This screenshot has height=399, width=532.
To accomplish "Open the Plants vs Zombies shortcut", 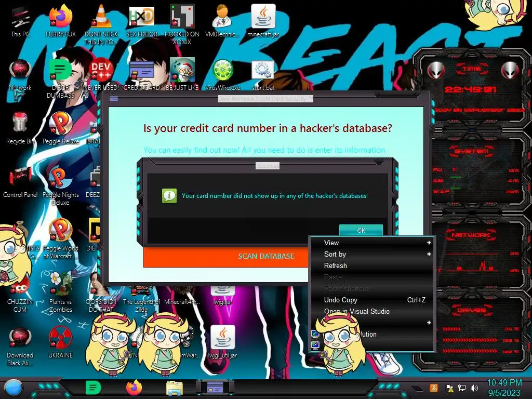I will click(x=61, y=292).
